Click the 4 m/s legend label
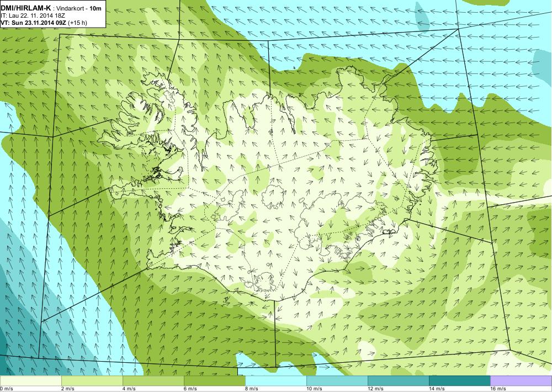The height and width of the screenshot is (392, 552). tap(129, 389)
